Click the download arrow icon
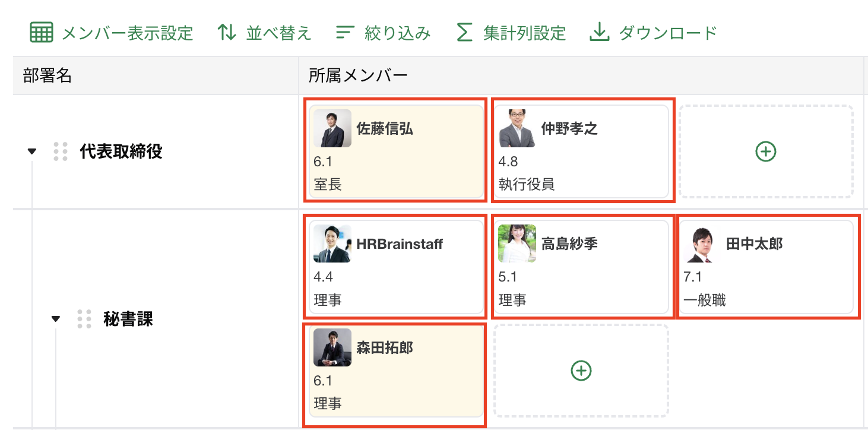 click(600, 33)
